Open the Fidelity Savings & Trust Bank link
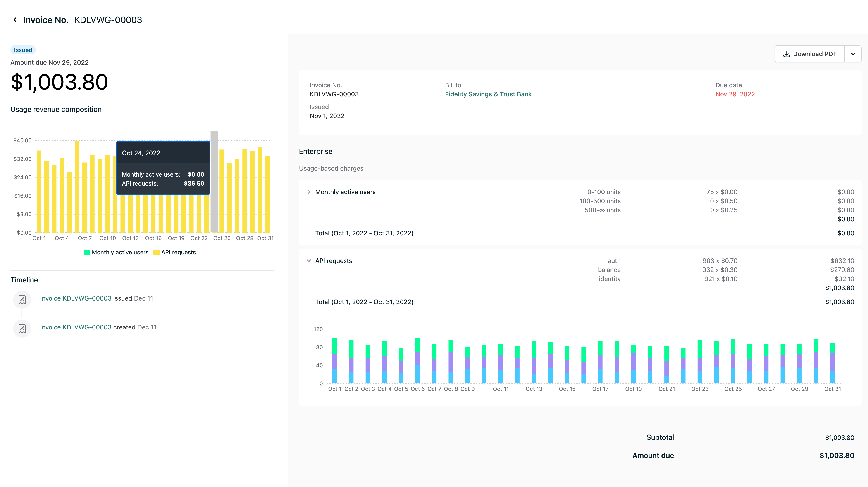Screen dimensions: 868x487 click(x=488, y=94)
